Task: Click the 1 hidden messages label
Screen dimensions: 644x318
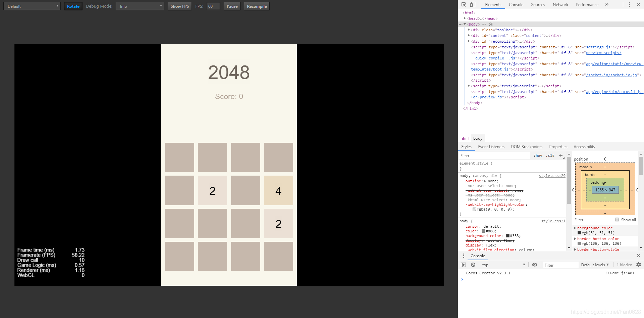Action: tap(624, 265)
